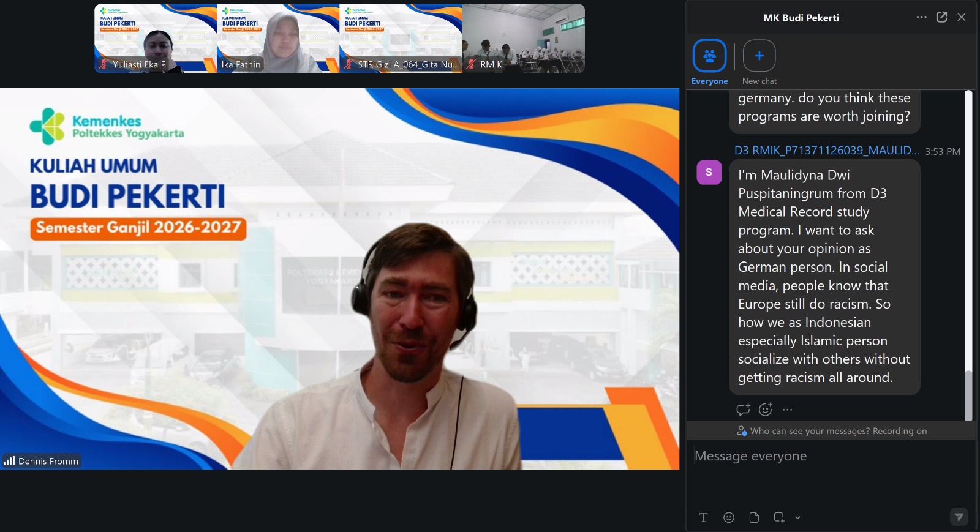Click the 3:53 PM message timestamp

tap(943, 151)
